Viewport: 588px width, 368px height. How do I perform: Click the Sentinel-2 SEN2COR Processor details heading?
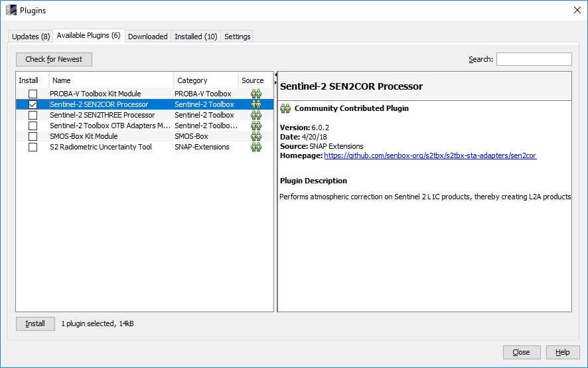tap(351, 86)
